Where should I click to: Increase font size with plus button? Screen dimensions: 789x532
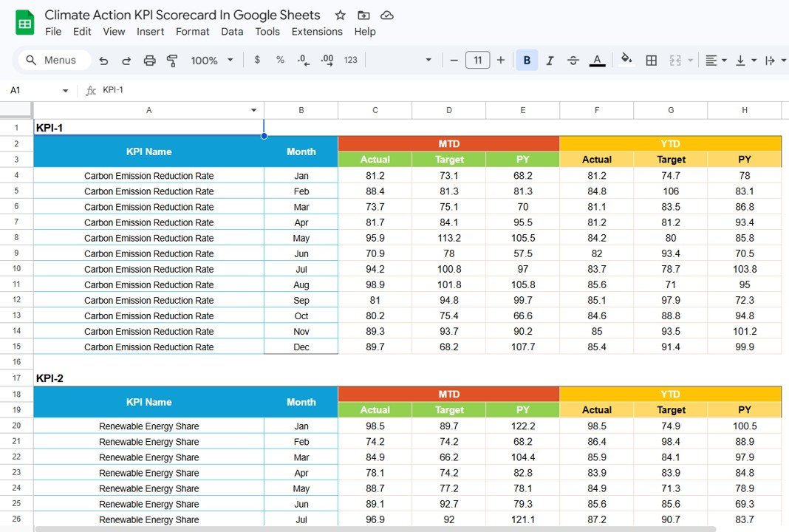tap(501, 60)
